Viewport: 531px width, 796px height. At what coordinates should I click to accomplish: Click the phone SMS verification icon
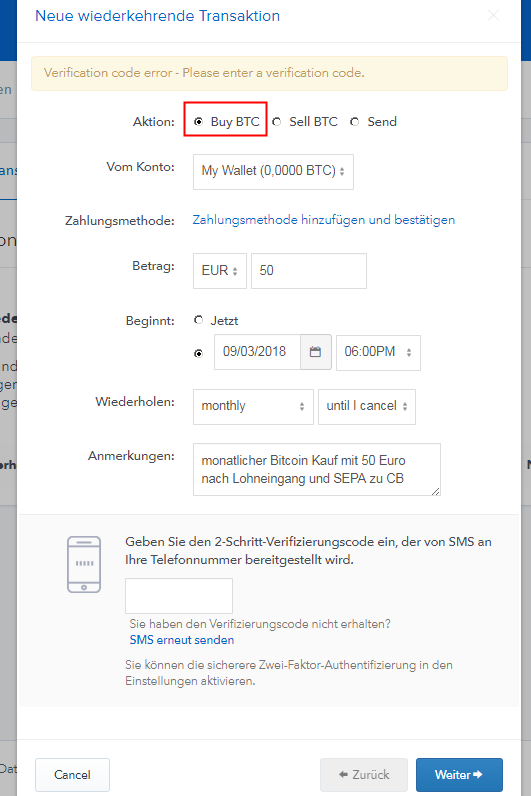[x=84, y=564]
